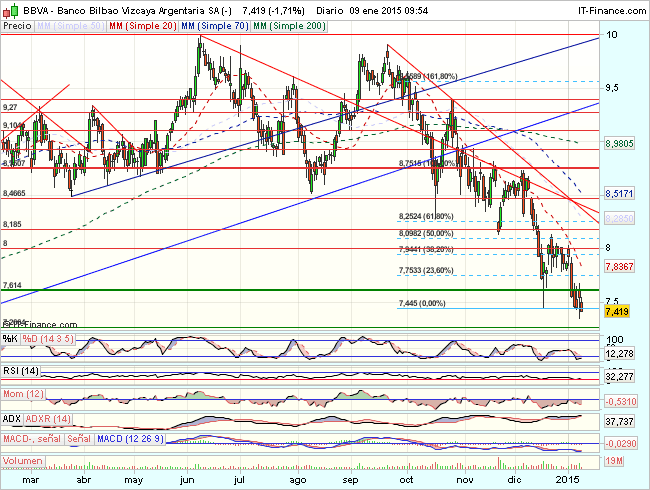Click the MACD value -0,0290
Viewport: 650px width, 490px height.
pyautogui.click(x=621, y=444)
